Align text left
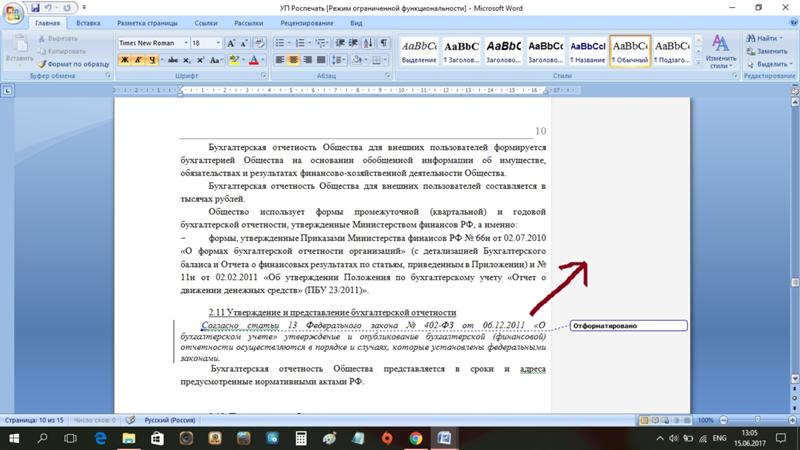 (x=280, y=60)
